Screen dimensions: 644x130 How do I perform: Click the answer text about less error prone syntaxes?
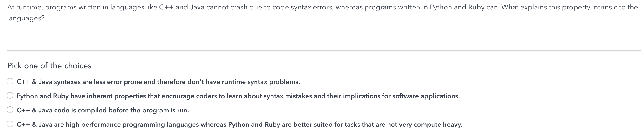158,82
